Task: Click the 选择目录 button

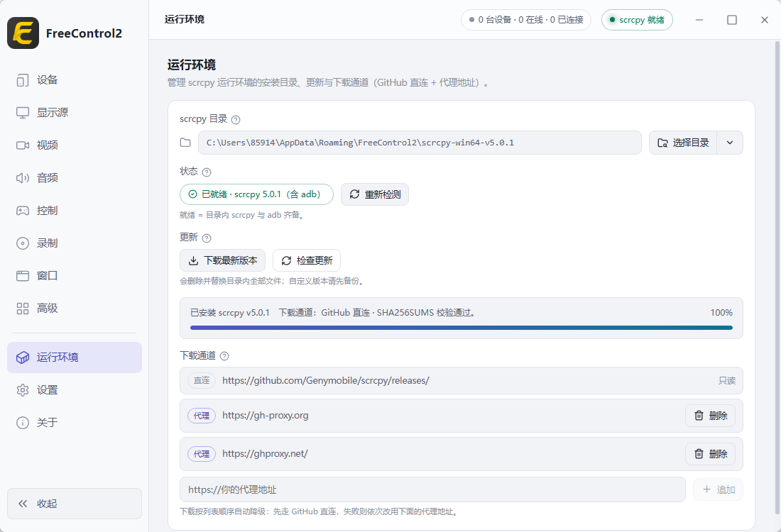Action: pyautogui.click(x=683, y=143)
